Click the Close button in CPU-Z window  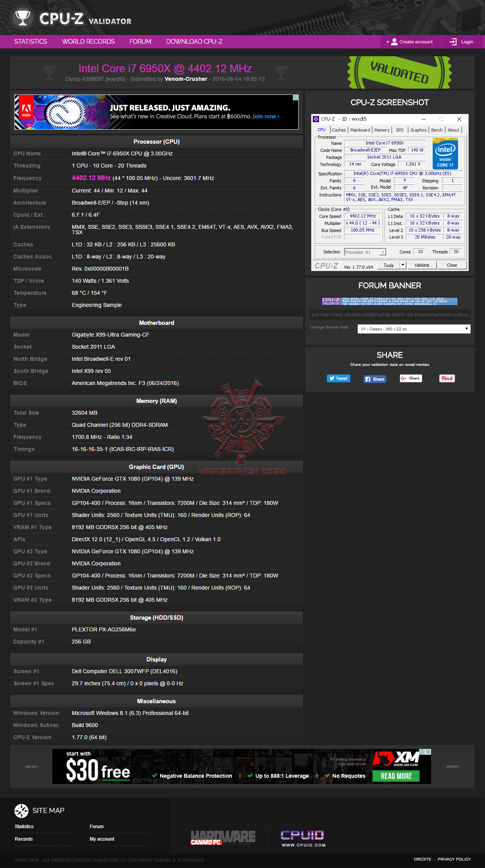pyautogui.click(x=452, y=265)
